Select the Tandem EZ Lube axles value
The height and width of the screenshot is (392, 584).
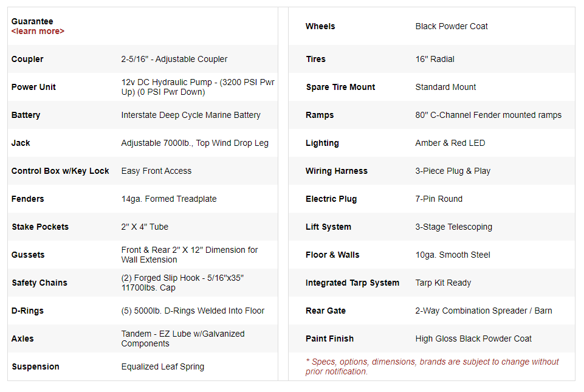[183, 339]
